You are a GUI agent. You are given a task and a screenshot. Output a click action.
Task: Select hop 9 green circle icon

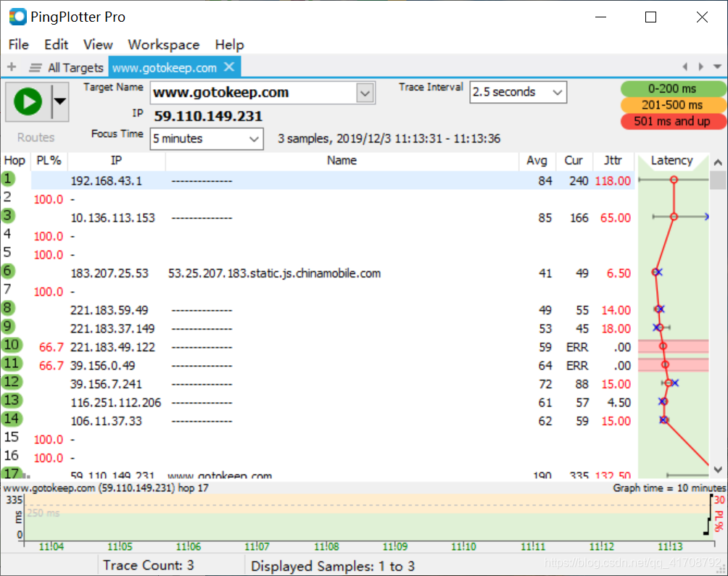[x=8, y=327]
